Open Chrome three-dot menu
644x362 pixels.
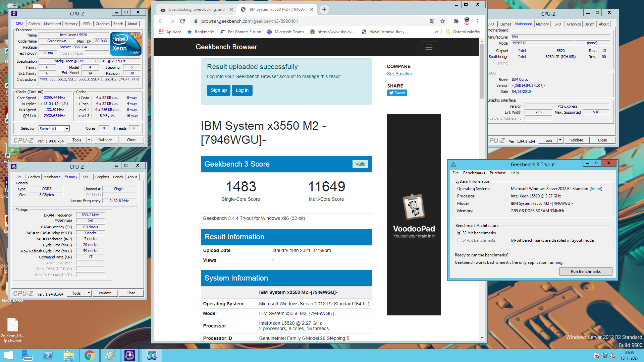(x=478, y=21)
